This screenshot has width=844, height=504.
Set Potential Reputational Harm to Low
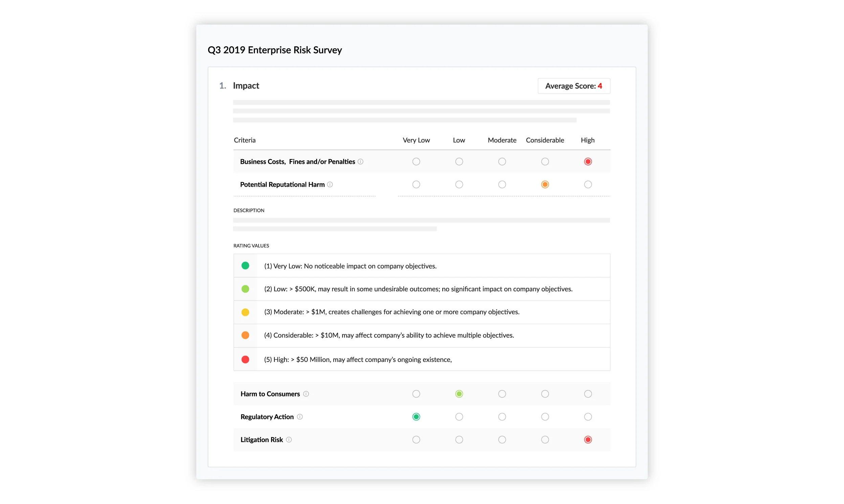[x=459, y=184]
